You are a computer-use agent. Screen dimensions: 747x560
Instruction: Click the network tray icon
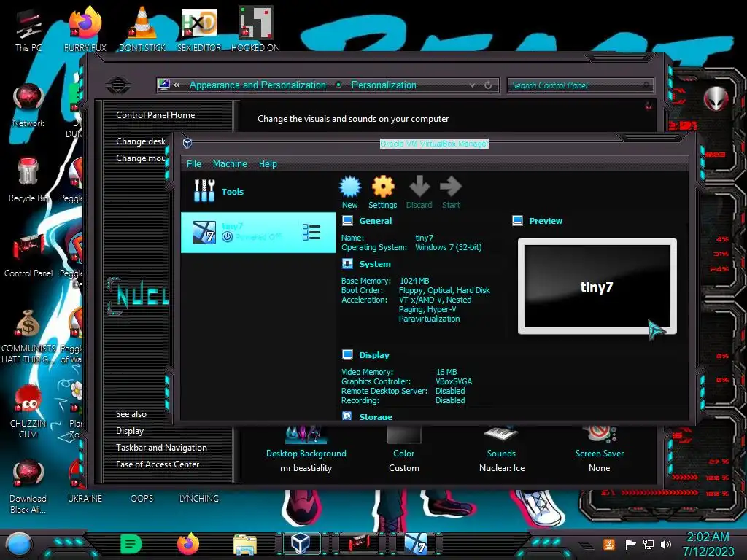648,544
